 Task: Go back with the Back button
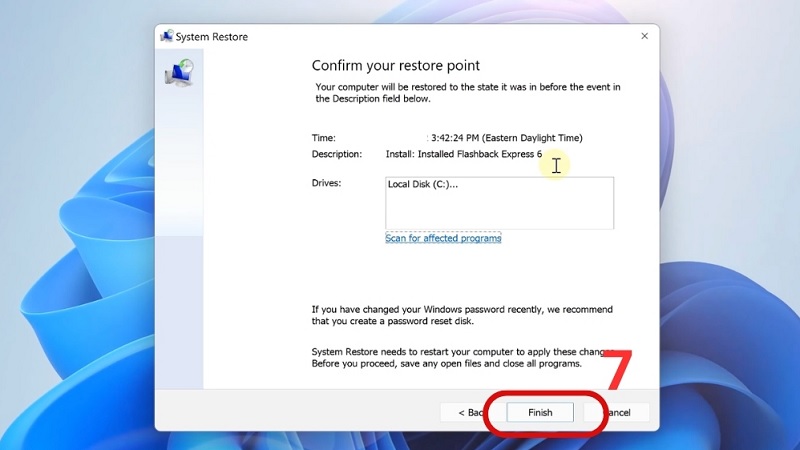[x=469, y=412]
